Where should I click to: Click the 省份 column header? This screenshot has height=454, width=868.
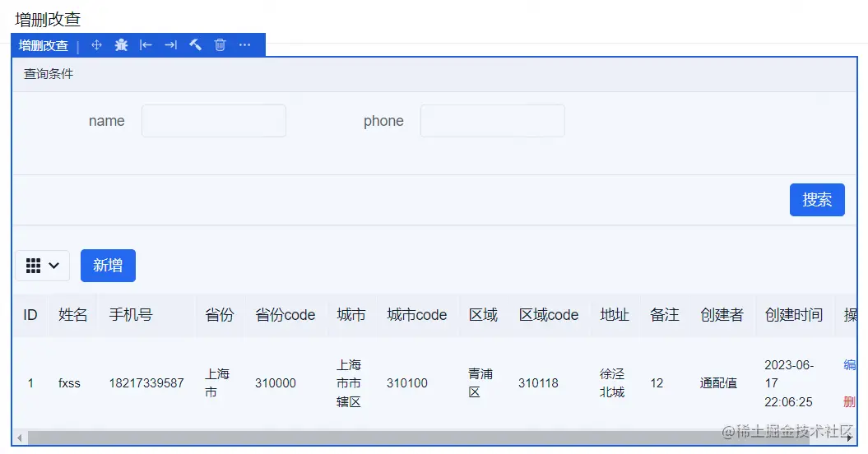(x=220, y=315)
